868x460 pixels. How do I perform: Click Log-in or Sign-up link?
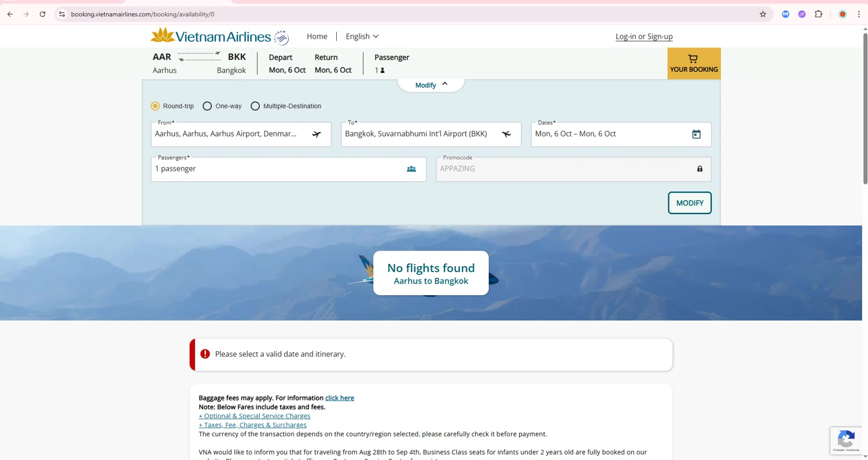(x=644, y=36)
